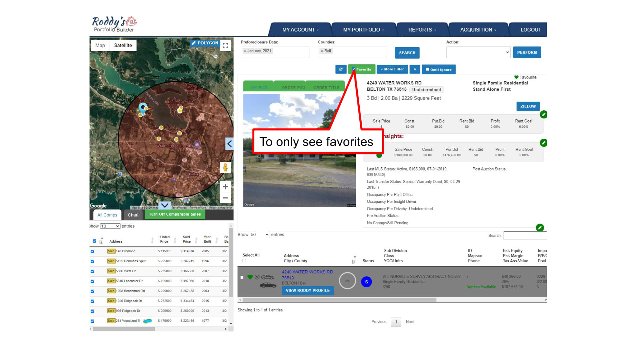Switch map to Map view
Viewport: 644px width, 362px height.
point(100,45)
